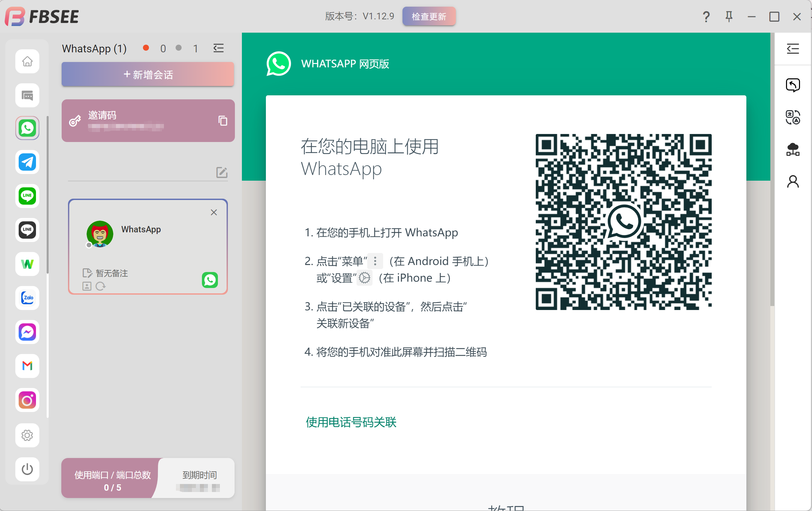812x511 pixels.
Task: Open the quick reply icon on right panel
Action: tap(793, 85)
